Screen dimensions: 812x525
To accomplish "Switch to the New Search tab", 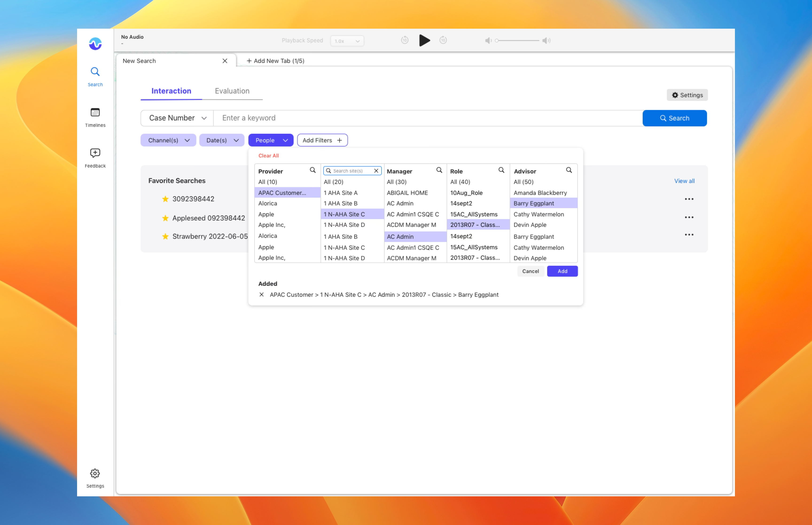I will point(139,61).
